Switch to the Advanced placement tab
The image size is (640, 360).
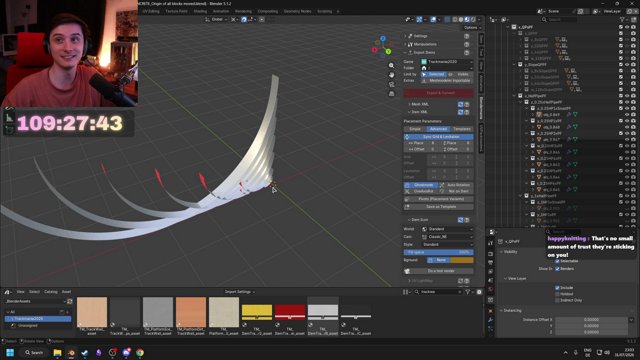(438, 129)
